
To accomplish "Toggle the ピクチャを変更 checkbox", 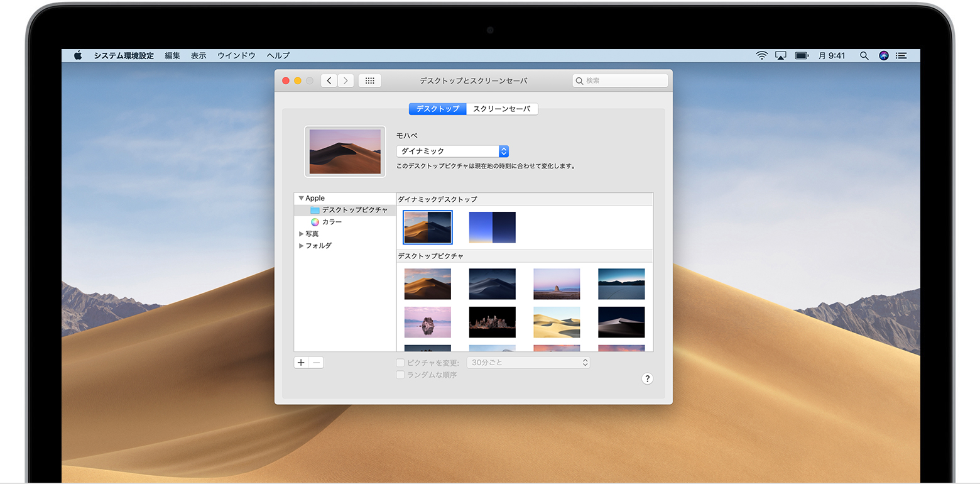I will tap(400, 363).
